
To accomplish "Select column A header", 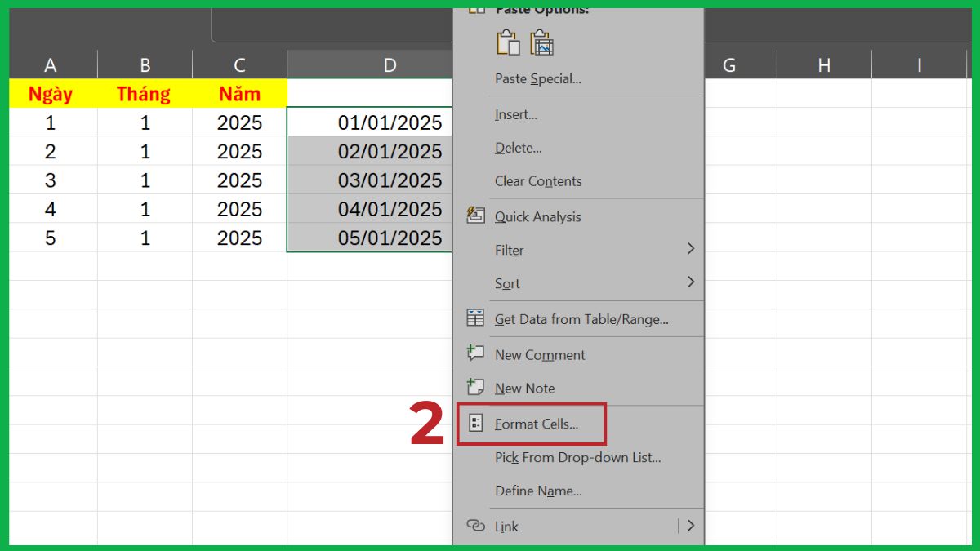I will point(51,65).
